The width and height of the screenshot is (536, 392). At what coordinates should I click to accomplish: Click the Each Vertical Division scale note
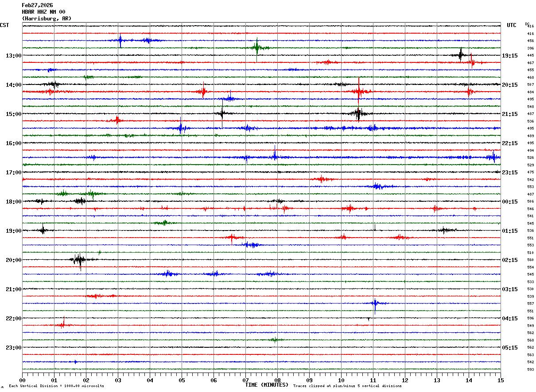56,386
